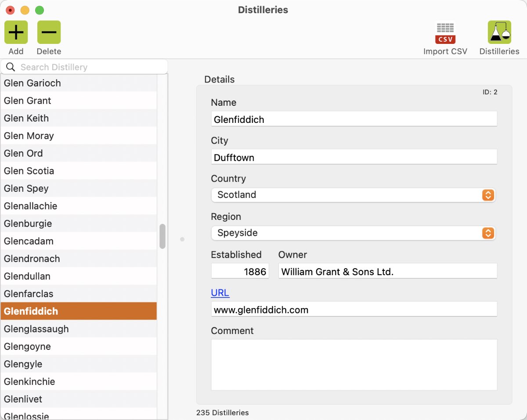Viewport: 527px width, 420px height.
Task: Select Glen Ord in the list
Action: 79,153
